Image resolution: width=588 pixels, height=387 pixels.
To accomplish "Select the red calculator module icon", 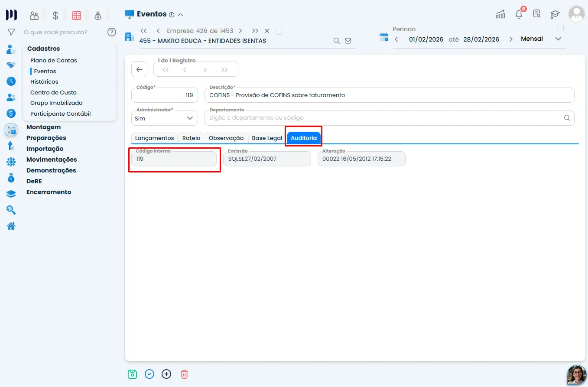I will (77, 16).
